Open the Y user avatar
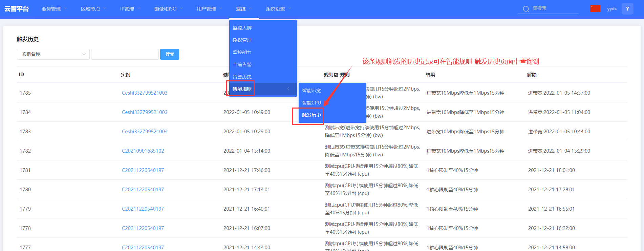 (627, 9)
